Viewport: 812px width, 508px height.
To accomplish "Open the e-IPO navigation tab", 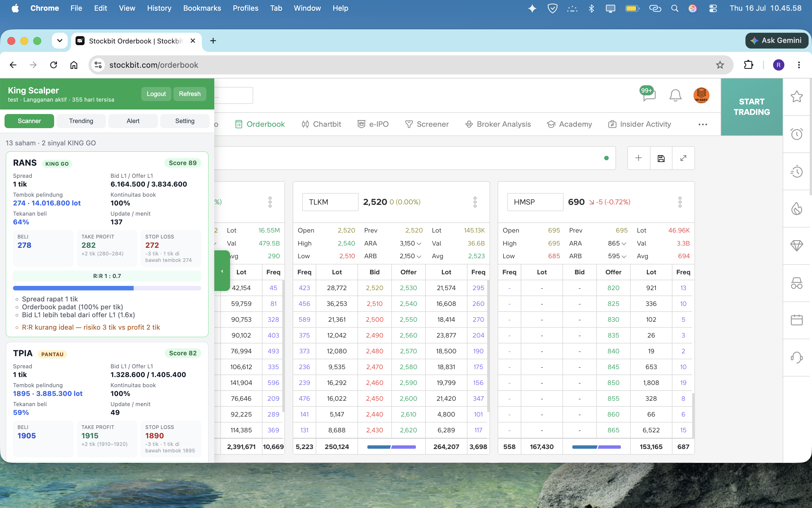I will pyautogui.click(x=373, y=124).
